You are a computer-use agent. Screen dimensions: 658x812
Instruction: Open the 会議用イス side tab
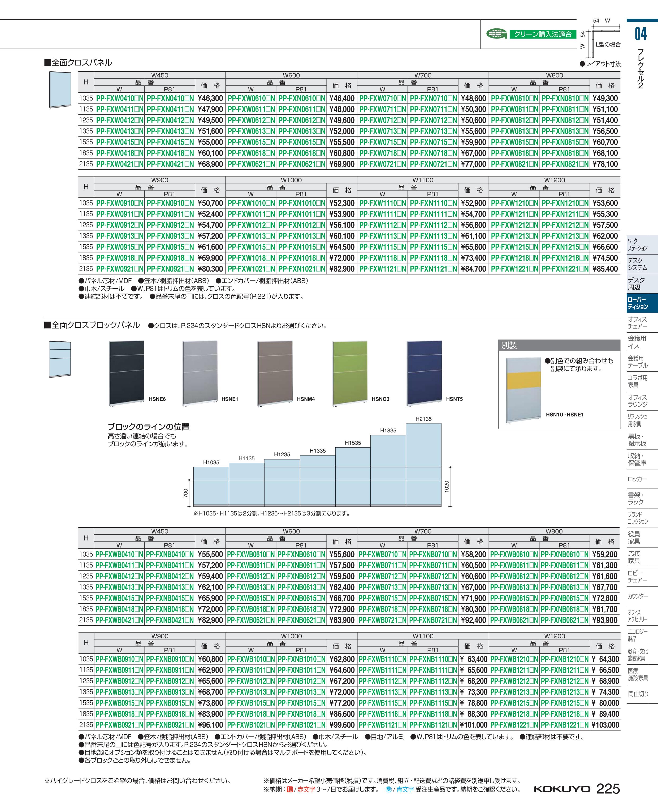[642, 342]
